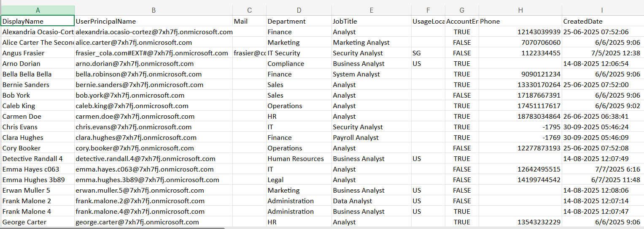Screen dimensions: 644x229
Task: Select column A header
Action: pyautogui.click(x=38, y=10)
